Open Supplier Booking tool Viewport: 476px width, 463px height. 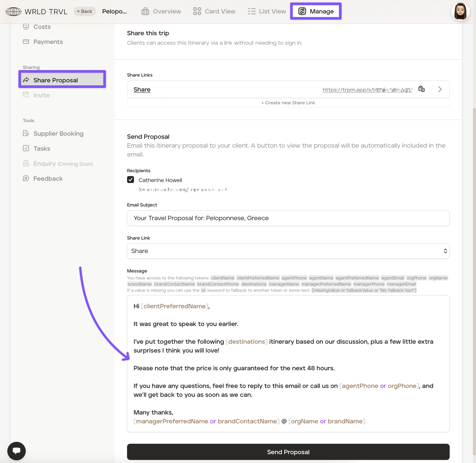[x=58, y=134]
